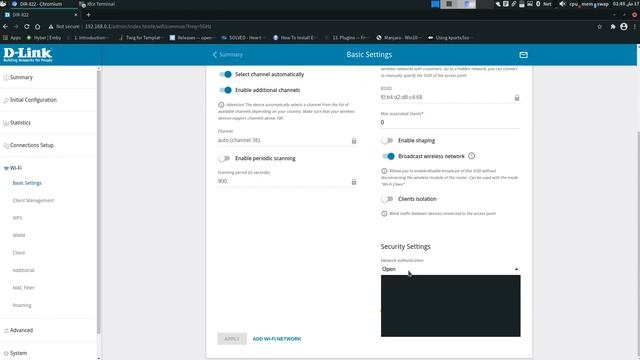
Task: Toggle Select channel automatically
Action: 225,74
